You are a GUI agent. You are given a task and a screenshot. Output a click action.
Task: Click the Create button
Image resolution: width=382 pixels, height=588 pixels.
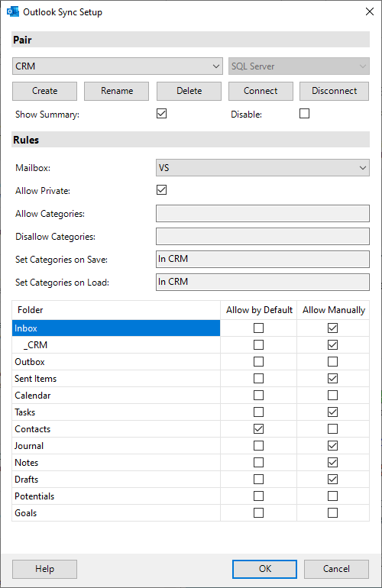pyautogui.click(x=44, y=91)
